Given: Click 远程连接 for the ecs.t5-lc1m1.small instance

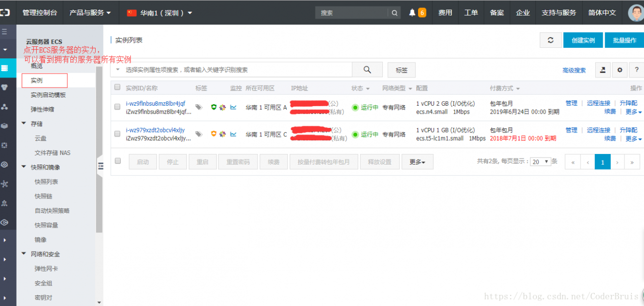Looking at the screenshot, I should pyautogui.click(x=598, y=130).
